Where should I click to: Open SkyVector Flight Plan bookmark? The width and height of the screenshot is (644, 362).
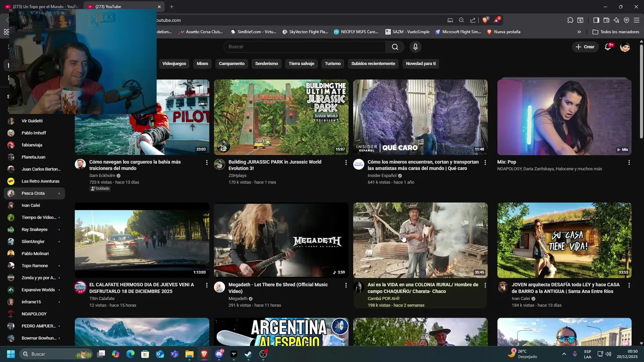point(305,32)
